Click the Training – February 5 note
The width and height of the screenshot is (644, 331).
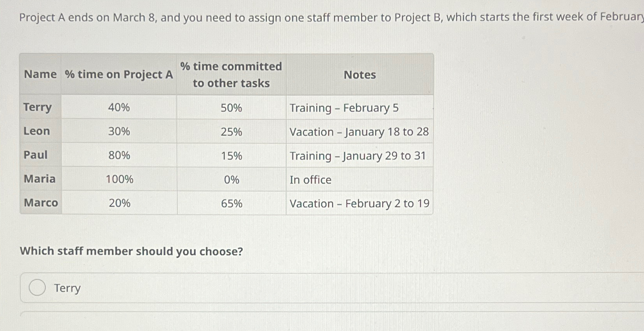tap(344, 108)
